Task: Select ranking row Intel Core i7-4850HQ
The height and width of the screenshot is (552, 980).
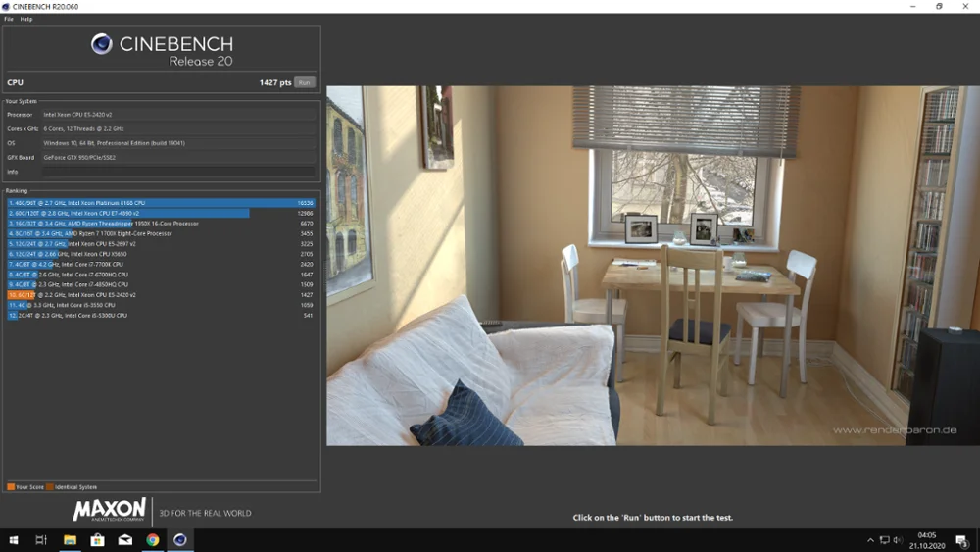Action: click(161, 284)
